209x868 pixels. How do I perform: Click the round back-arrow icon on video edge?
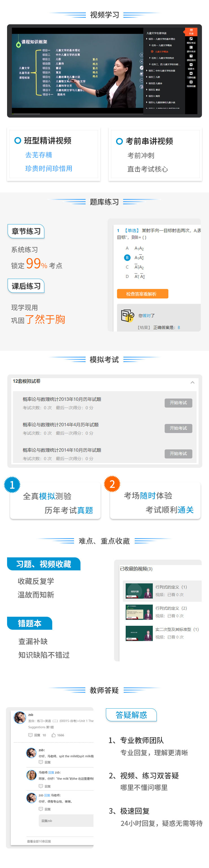pos(142,61)
